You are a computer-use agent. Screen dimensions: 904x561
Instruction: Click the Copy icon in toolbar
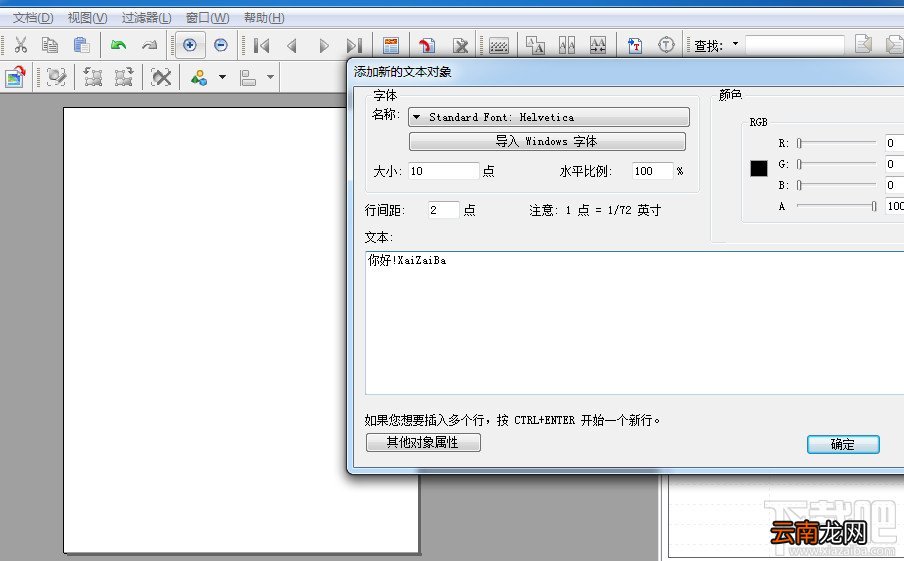pos(51,45)
